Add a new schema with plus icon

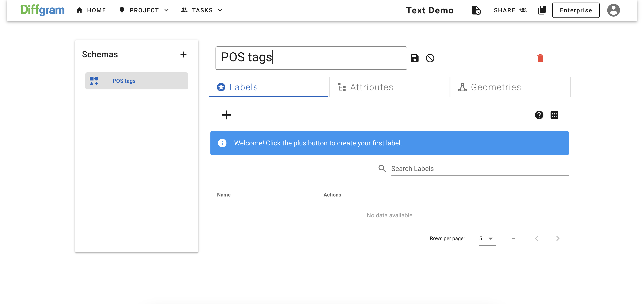[183, 54]
